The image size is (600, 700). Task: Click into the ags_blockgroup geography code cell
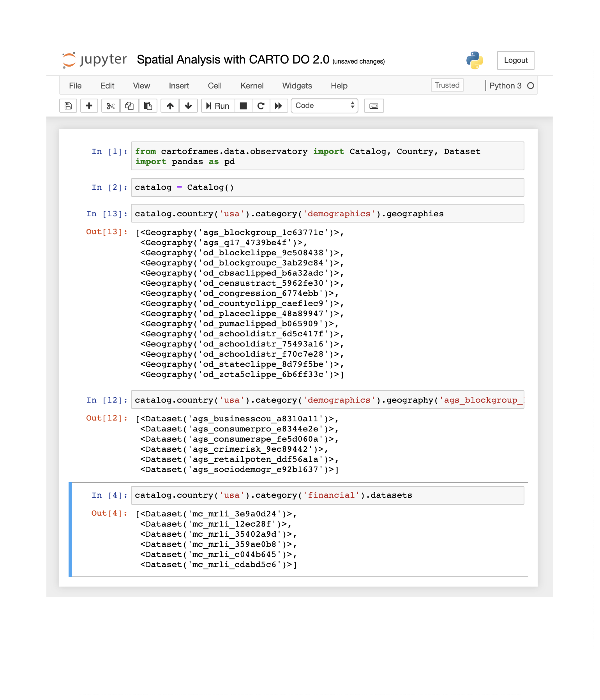(x=327, y=400)
